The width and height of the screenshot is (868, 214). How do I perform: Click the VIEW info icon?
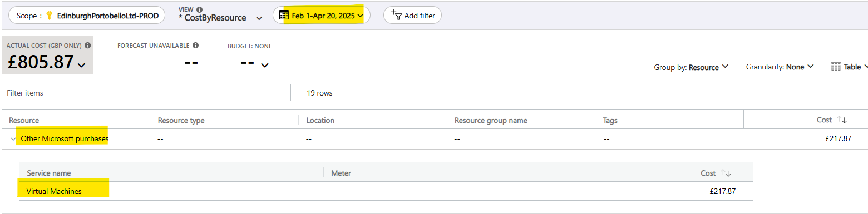point(200,9)
